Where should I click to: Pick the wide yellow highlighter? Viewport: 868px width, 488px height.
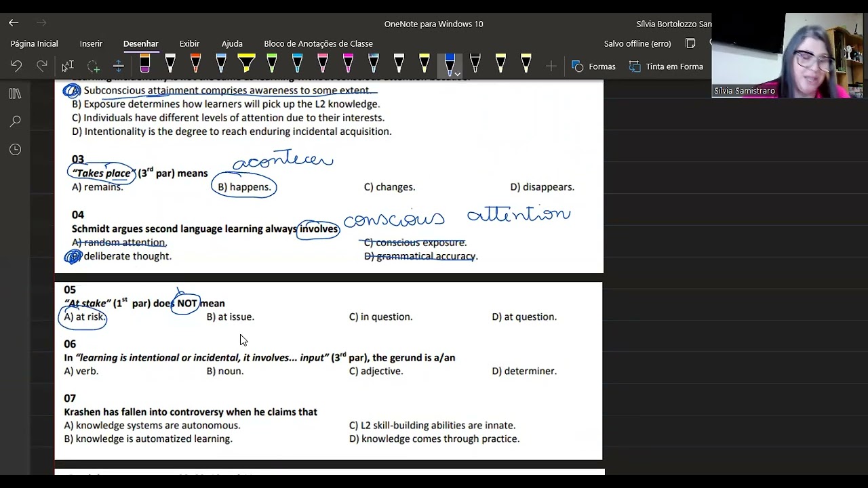246,64
